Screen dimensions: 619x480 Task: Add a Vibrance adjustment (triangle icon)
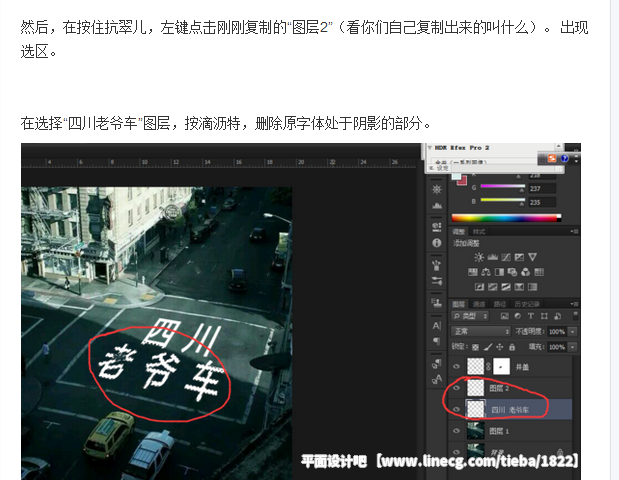(x=533, y=257)
